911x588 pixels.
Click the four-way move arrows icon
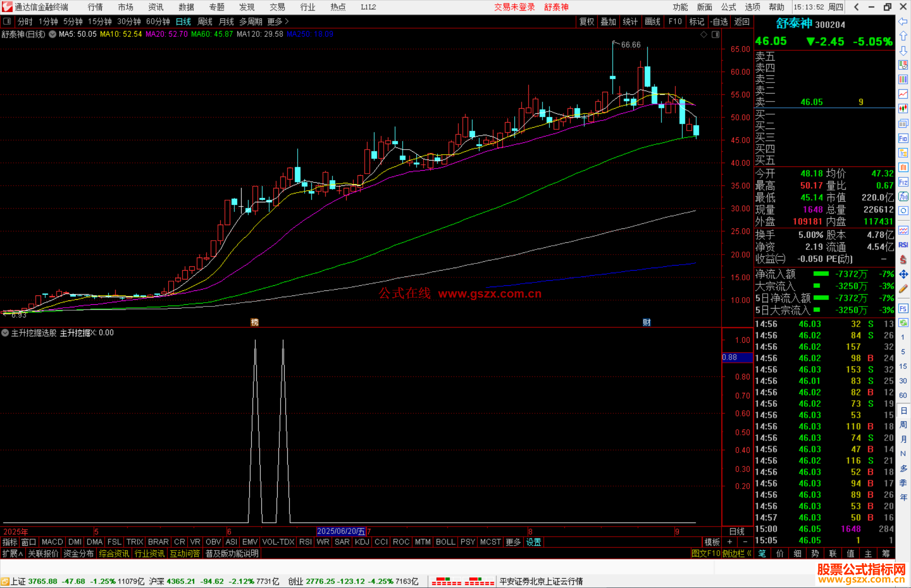pyautogui.click(x=903, y=274)
